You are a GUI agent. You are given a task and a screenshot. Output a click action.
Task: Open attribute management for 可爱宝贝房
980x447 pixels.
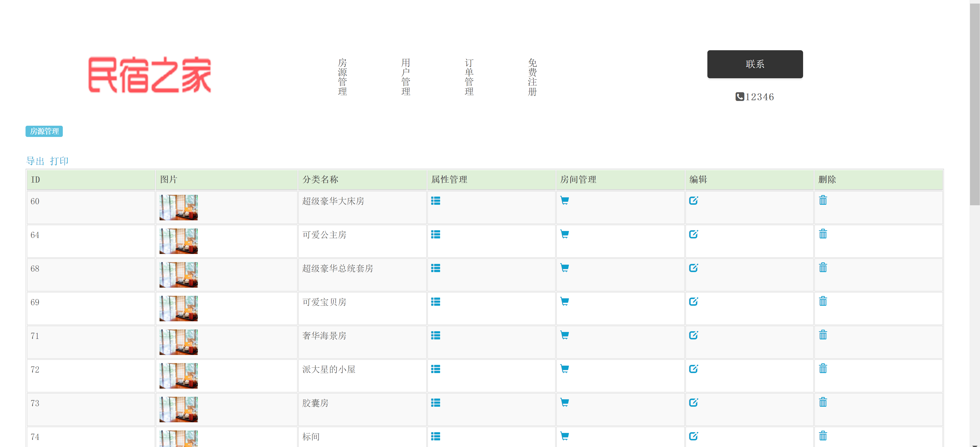pyautogui.click(x=435, y=302)
